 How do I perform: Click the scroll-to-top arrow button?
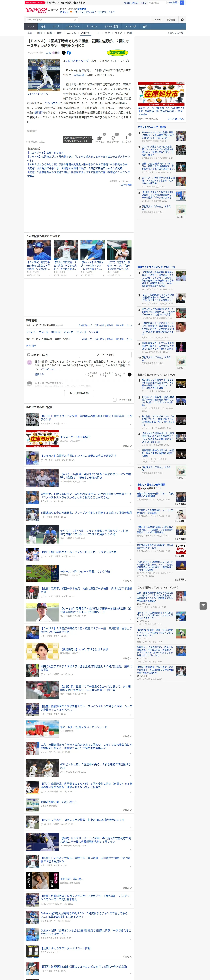tap(203, 606)
